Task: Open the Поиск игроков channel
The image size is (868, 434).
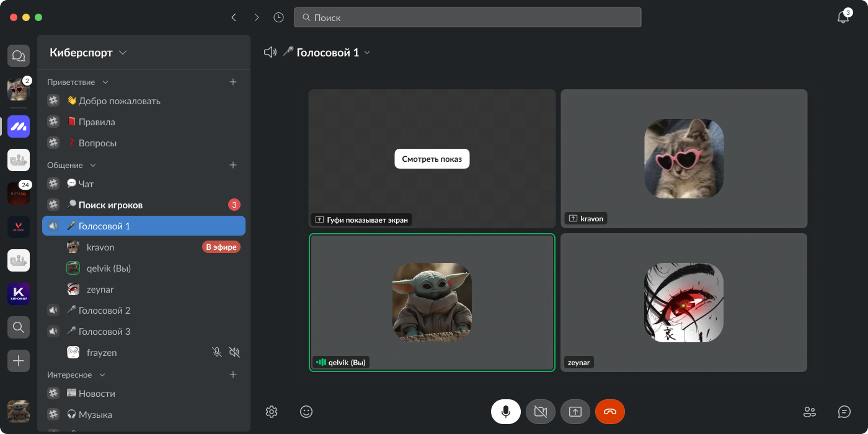Action: 110,205
